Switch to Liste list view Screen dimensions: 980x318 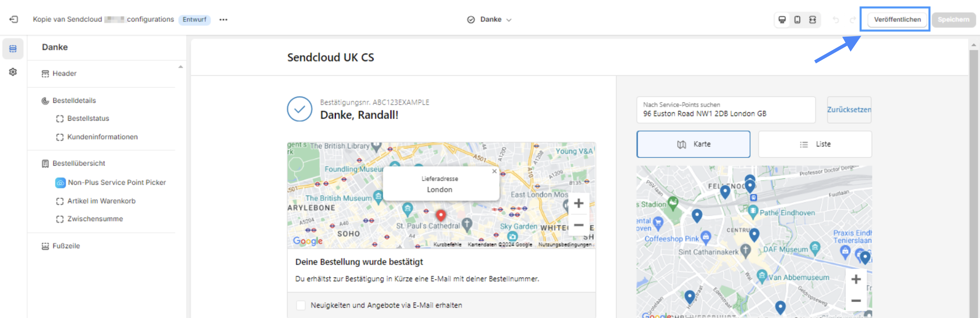[815, 144]
